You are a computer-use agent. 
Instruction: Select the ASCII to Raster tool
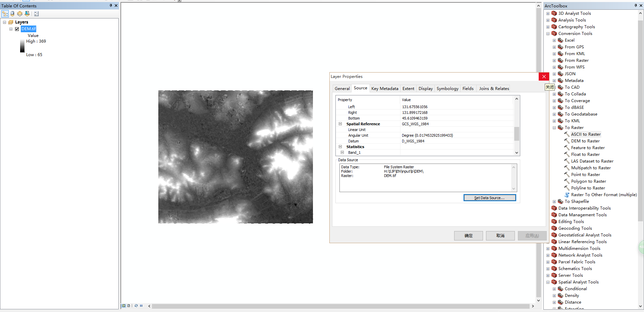[x=586, y=134]
